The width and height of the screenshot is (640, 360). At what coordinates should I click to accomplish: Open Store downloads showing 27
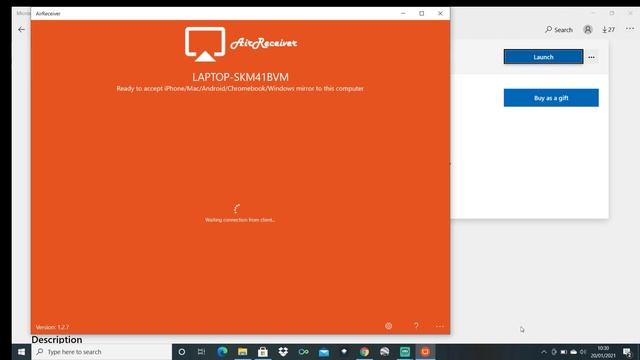pos(608,30)
